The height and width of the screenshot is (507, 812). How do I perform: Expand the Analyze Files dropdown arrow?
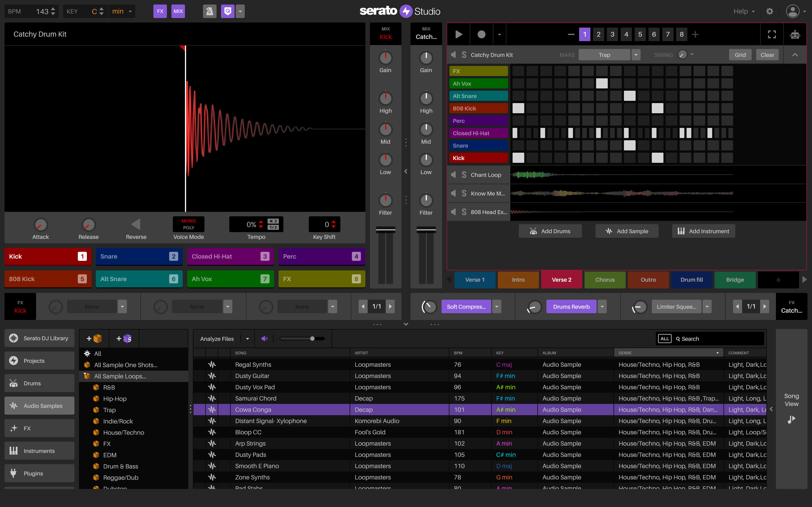[x=248, y=339]
